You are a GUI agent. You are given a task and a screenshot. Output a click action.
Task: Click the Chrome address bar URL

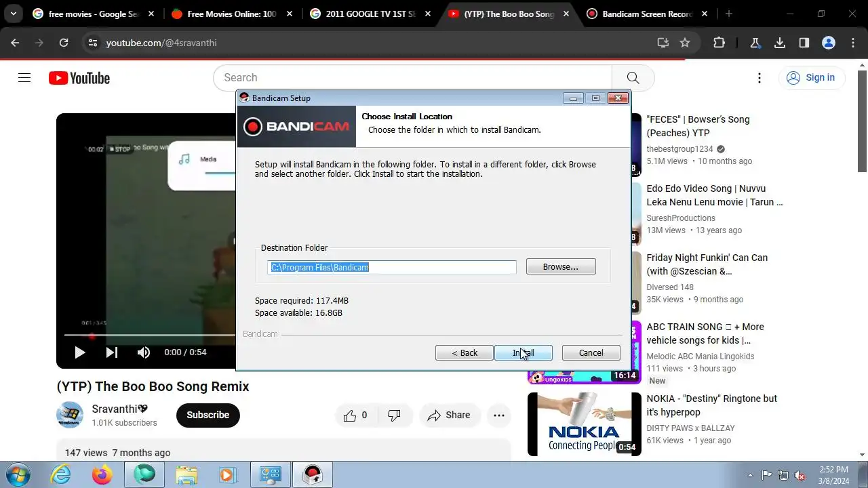pyautogui.click(x=161, y=43)
